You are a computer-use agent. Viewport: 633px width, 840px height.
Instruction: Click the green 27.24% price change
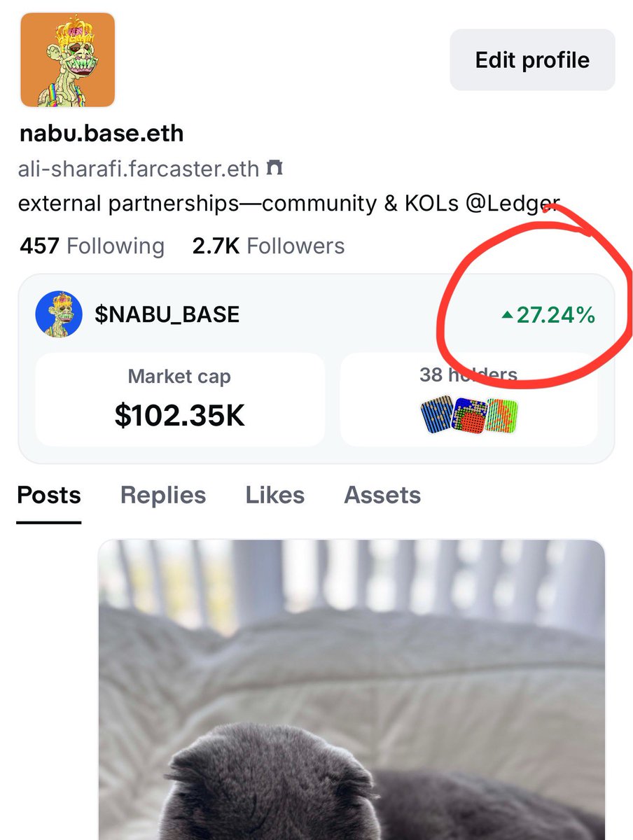[556, 316]
